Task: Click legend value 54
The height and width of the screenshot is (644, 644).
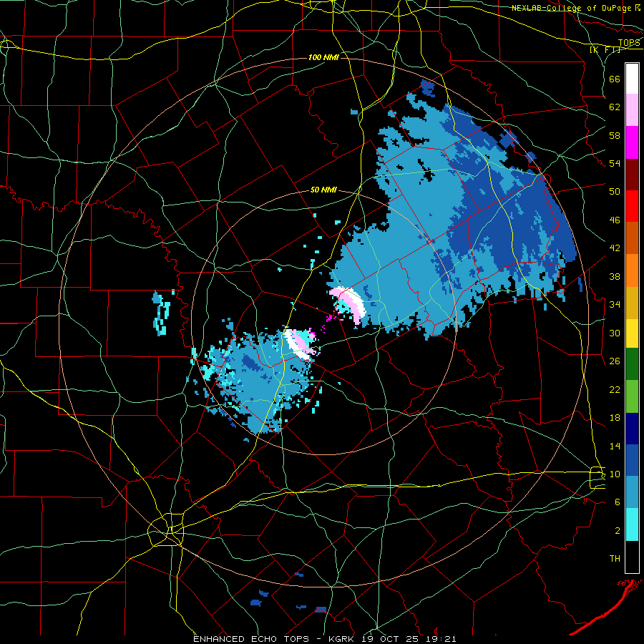Action: tap(615, 163)
